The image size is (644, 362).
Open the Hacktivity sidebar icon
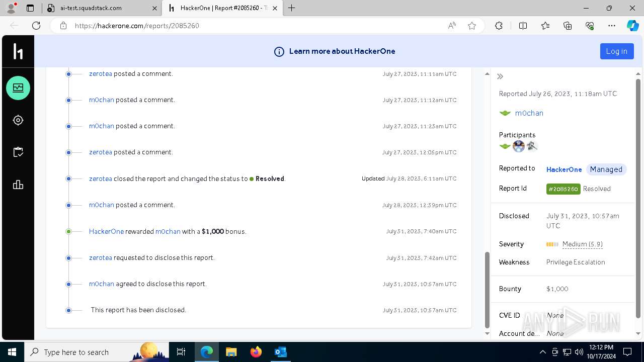(18, 88)
